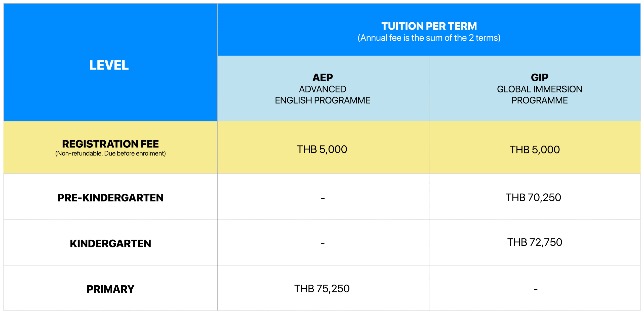The height and width of the screenshot is (314, 644).
Task: Select the THB 75,250 tuition amount
Action: (322, 289)
